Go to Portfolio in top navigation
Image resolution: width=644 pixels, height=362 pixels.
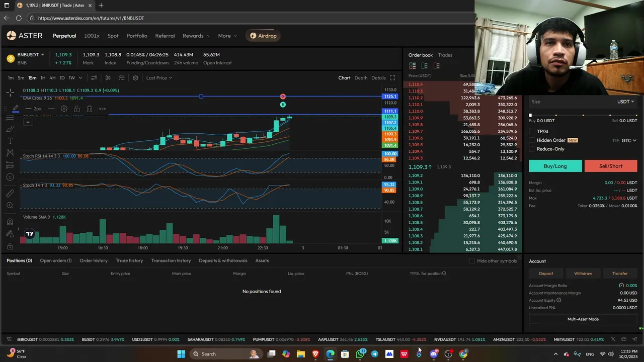137,36
